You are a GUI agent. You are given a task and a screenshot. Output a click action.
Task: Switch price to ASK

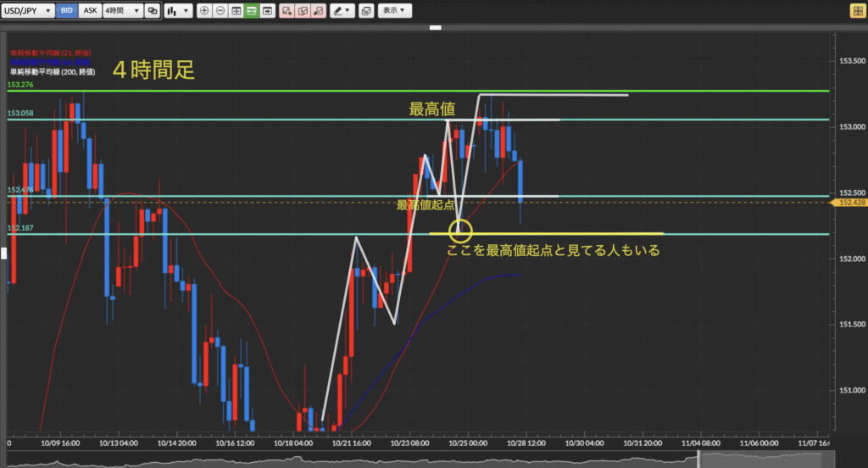tap(90, 11)
